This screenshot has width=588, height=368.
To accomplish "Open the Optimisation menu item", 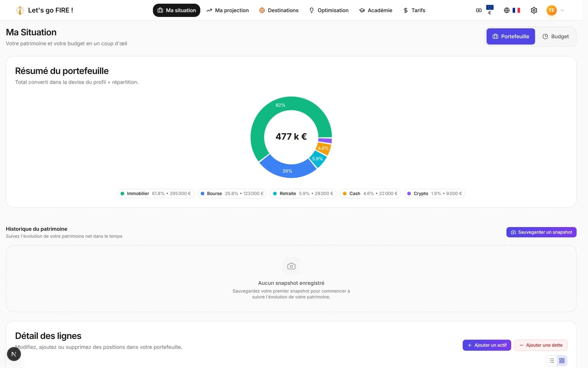I will click(329, 10).
